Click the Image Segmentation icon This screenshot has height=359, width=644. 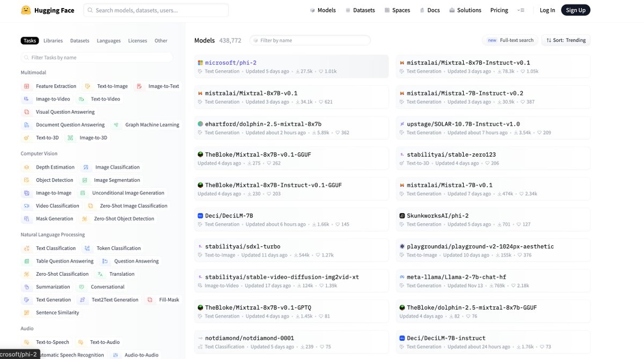click(x=84, y=180)
